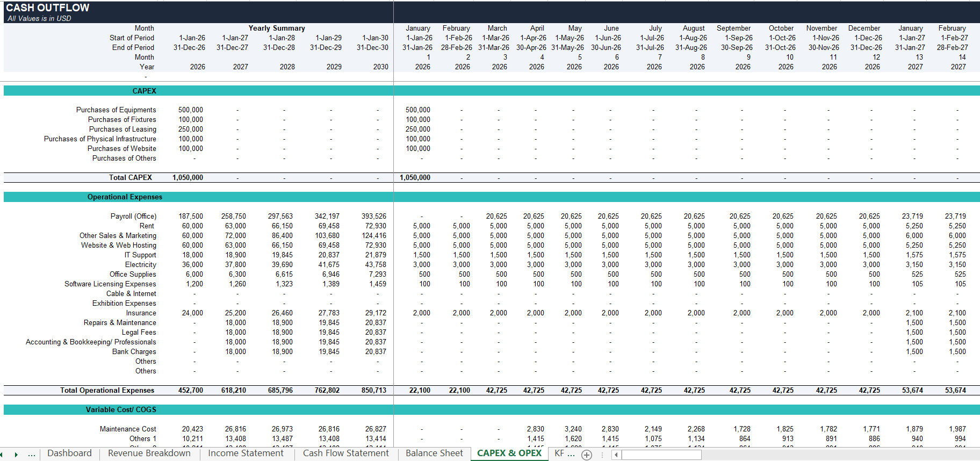Screen dimensions: 980x461
Task: Click the right sheet navigation arrow
Action: click(16, 455)
